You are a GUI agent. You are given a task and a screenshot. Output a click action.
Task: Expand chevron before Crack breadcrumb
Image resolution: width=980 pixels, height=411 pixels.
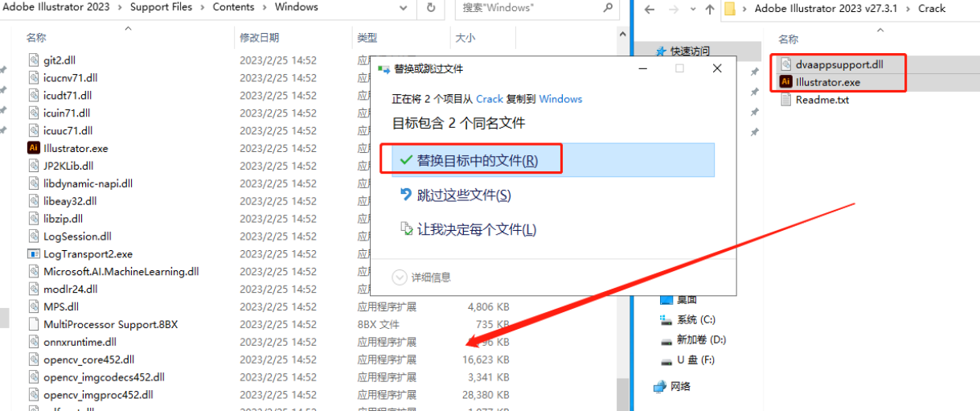[x=908, y=9]
